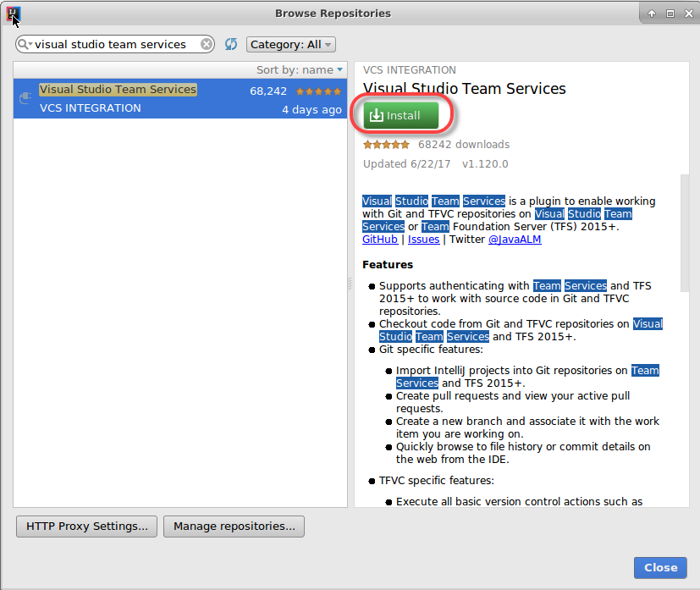This screenshot has height=590, width=700.
Task: Open the Category: All dropdown
Action: 290,45
